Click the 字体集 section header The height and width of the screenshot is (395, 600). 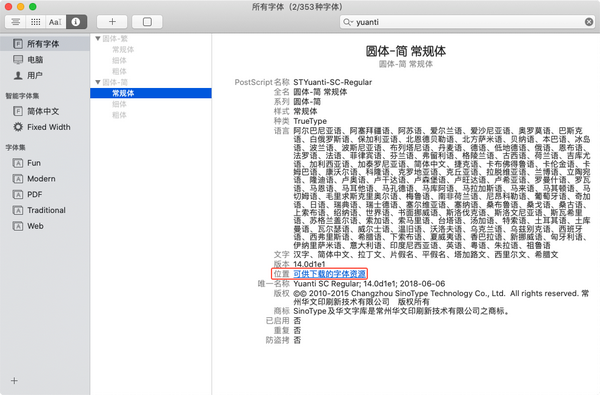point(15,148)
